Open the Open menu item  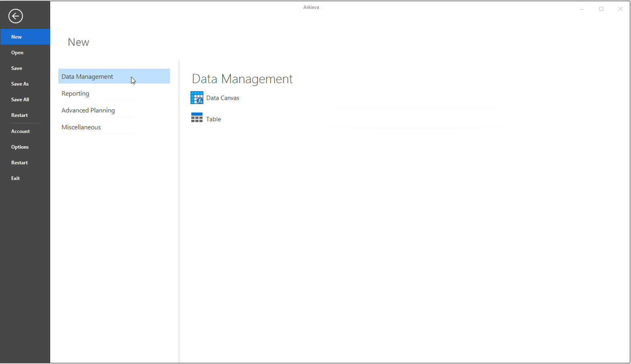(25, 53)
